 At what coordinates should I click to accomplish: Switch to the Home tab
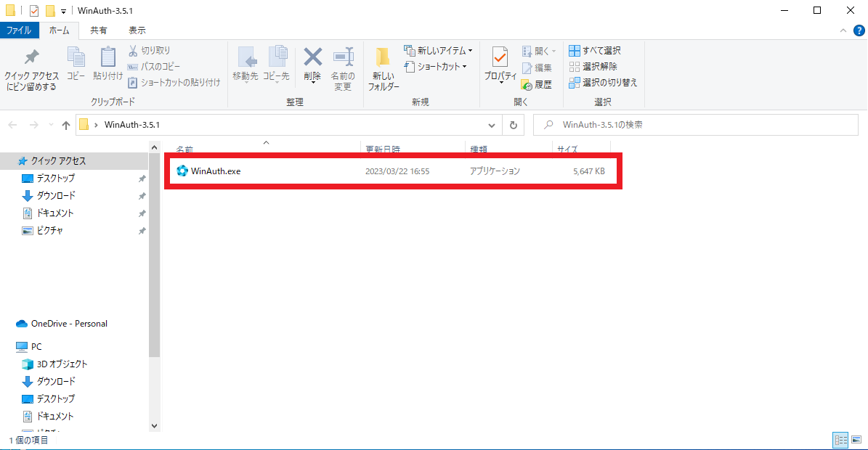(60, 30)
